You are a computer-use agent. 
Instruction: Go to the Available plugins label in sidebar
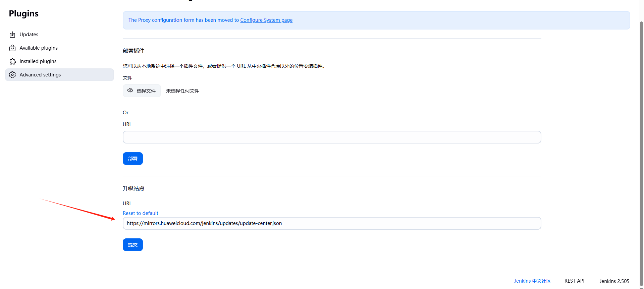(x=39, y=48)
